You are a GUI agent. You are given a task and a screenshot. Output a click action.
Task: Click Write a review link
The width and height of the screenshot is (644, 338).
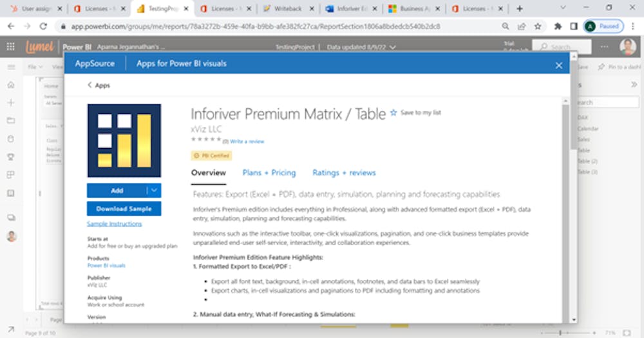coord(247,141)
